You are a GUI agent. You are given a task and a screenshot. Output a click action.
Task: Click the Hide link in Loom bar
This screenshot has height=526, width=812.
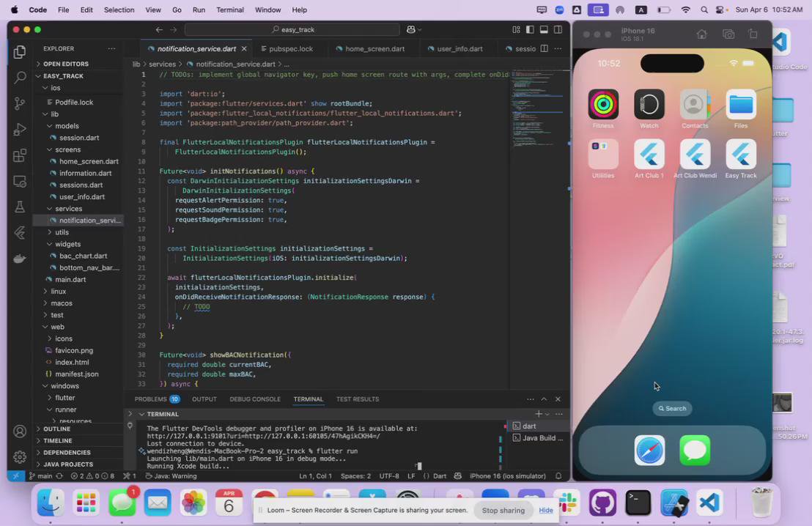click(546, 511)
